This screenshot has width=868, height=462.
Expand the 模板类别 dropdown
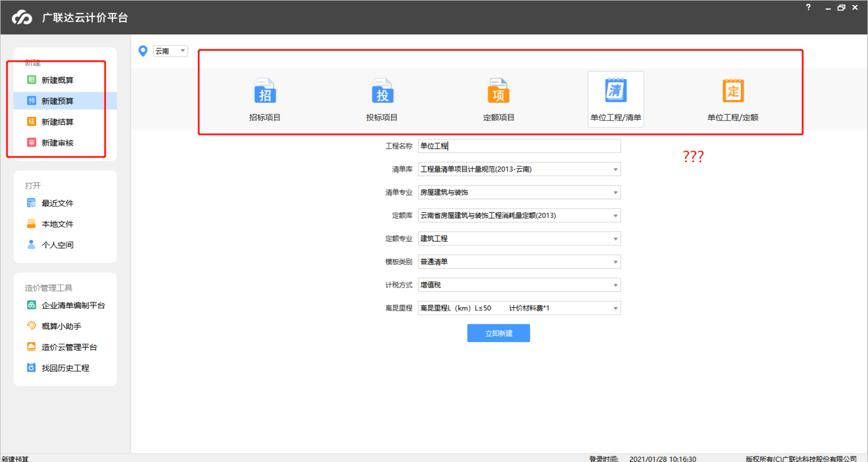pyautogui.click(x=615, y=262)
